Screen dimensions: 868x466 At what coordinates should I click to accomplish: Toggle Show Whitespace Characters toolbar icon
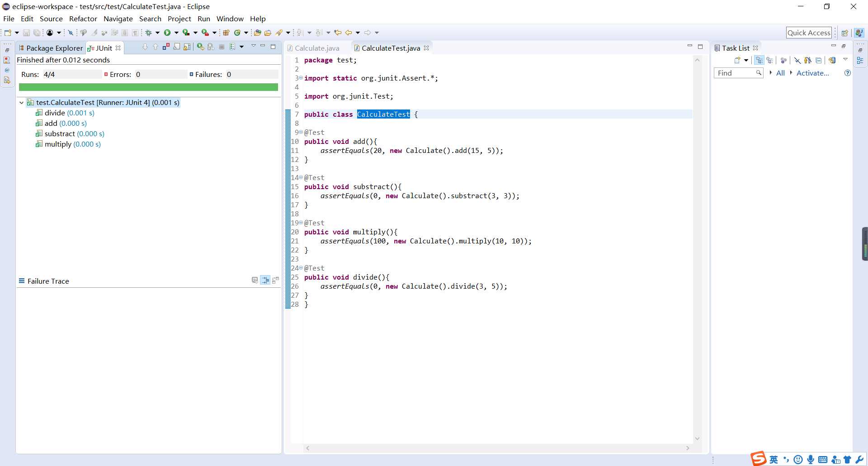[135, 33]
